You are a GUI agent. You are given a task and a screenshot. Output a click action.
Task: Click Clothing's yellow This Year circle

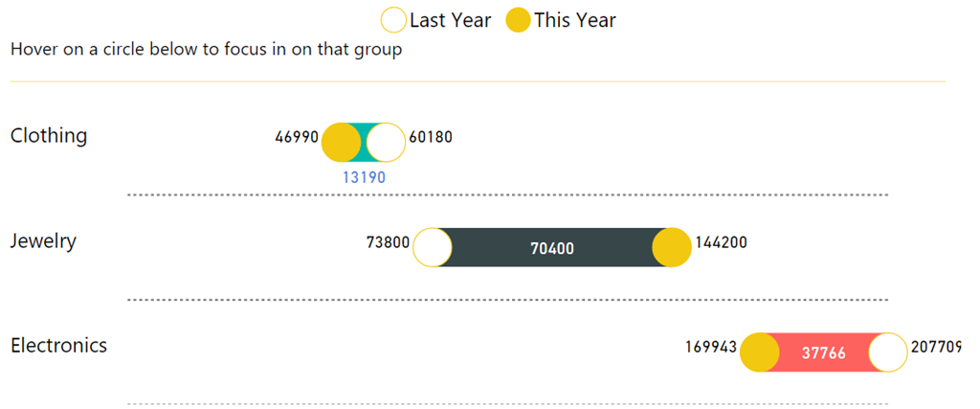point(341,143)
